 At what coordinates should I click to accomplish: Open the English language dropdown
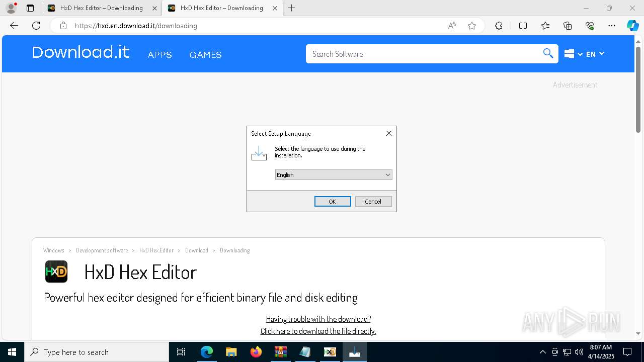point(334,175)
